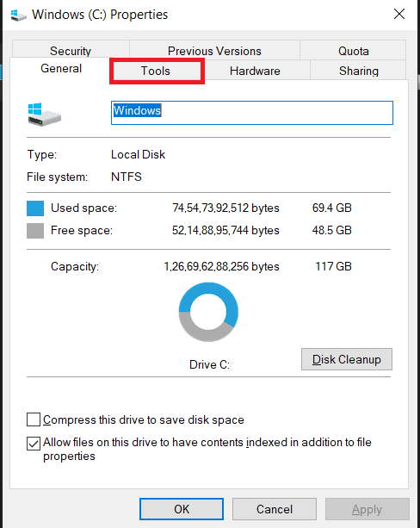Screen dimensions: 420x528
Task: Close the Properties dialog
Action: (x=399, y=14)
